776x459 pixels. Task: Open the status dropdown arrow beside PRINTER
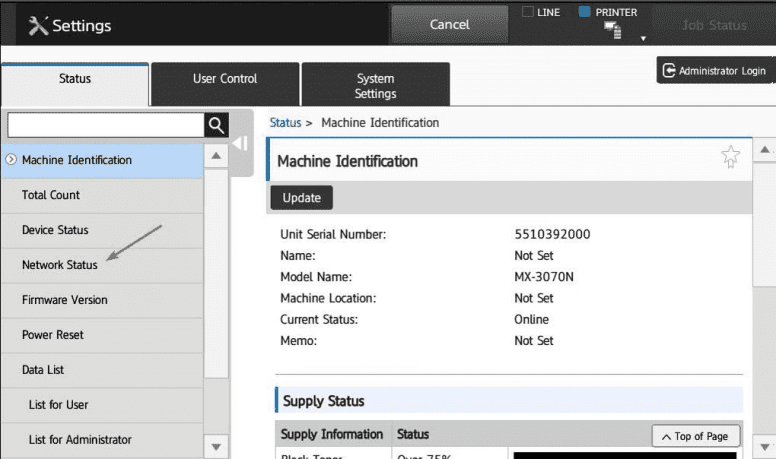tap(644, 39)
